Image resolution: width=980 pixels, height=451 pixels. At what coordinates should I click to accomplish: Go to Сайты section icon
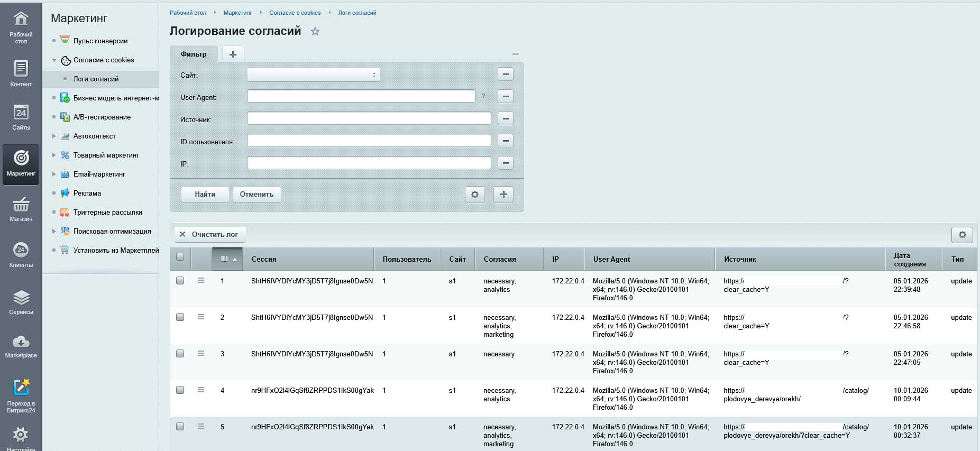21,117
